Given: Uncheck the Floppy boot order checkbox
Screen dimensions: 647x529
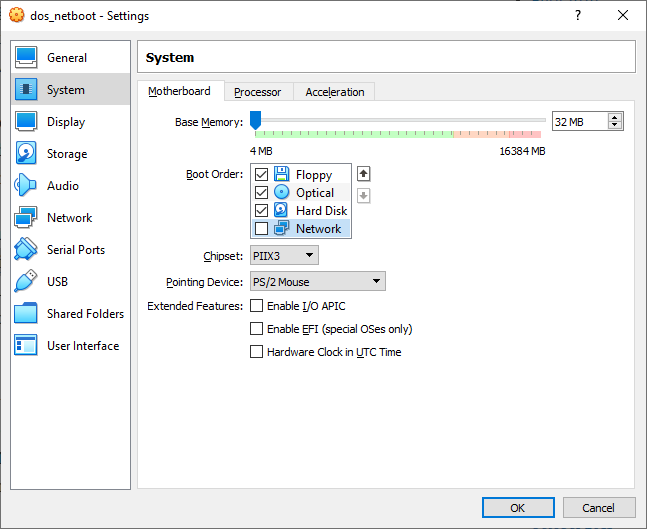Looking at the screenshot, I should coord(261,175).
